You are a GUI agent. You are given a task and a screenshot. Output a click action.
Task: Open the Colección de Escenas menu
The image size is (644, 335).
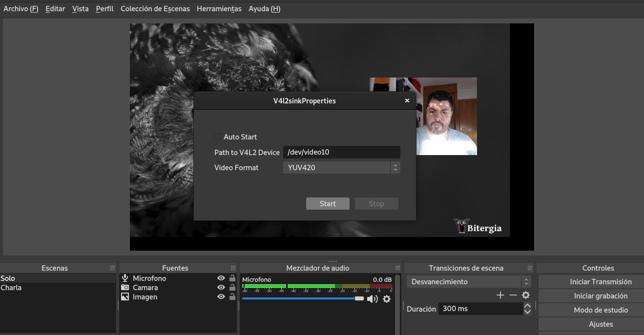(x=155, y=9)
